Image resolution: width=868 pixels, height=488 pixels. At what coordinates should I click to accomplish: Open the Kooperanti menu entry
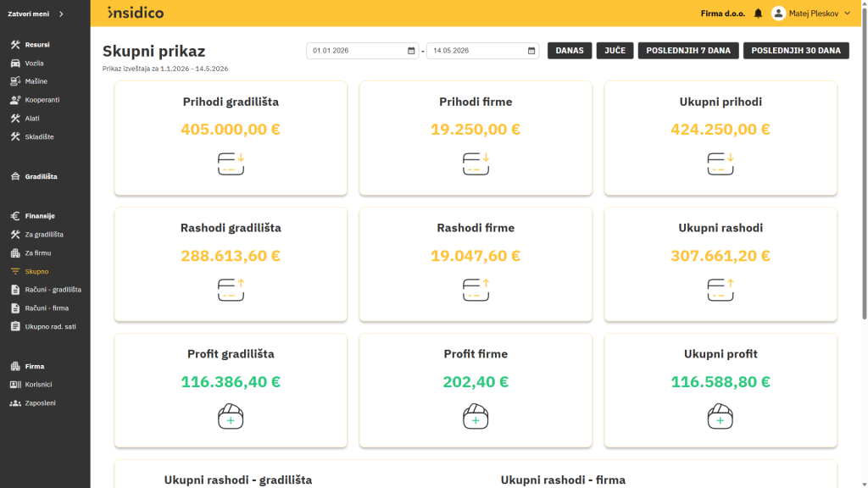click(42, 100)
